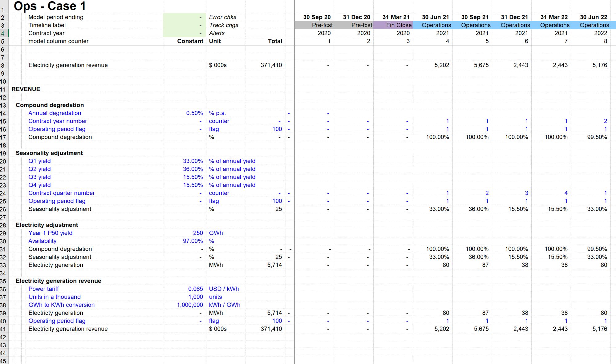Select the Annual degredation 0.50% input cell
This screenshot has height=364, width=616.
tap(194, 113)
